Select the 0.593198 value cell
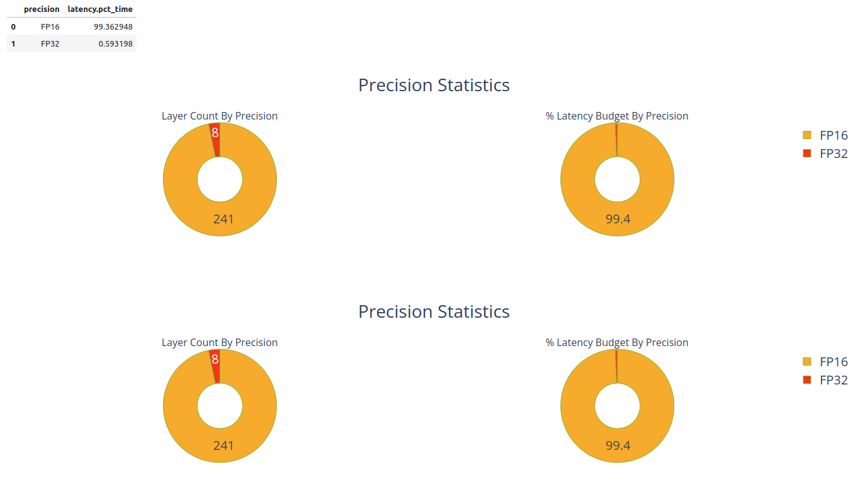Image resolution: width=865 pixels, height=504 pixels. [x=115, y=44]
